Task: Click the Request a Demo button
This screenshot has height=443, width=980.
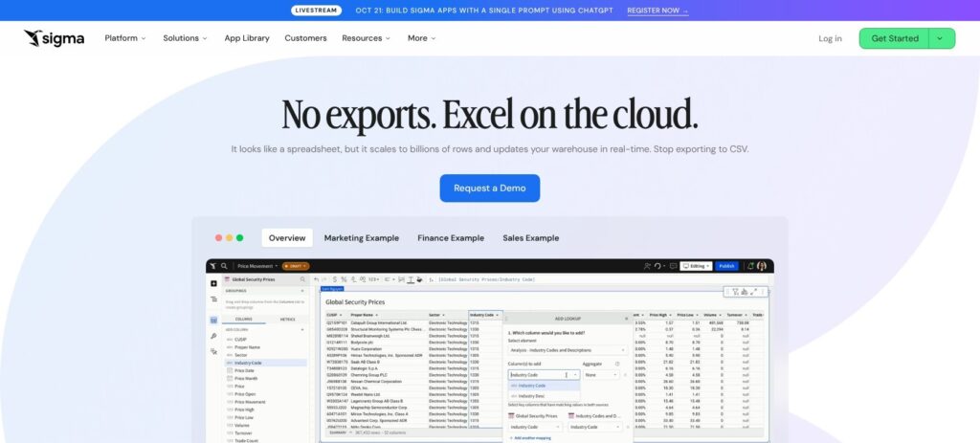Action: pos(489,188)
